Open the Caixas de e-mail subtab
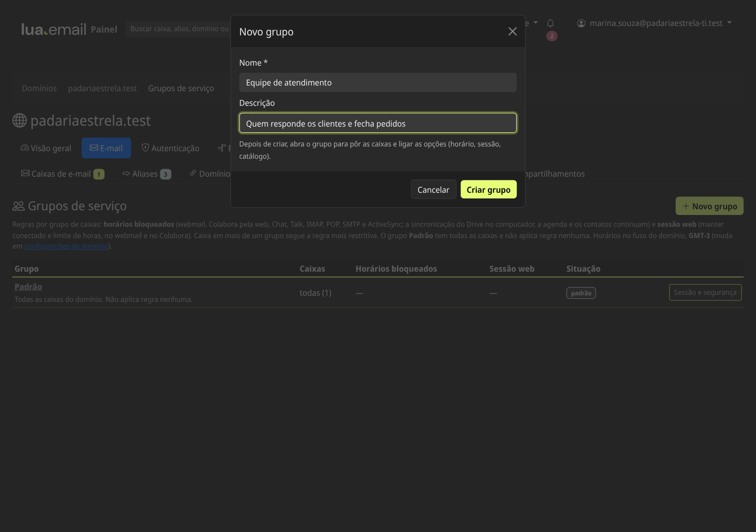Image resolution: width=756 pixels, height=532 pixels. coord(63,174)
